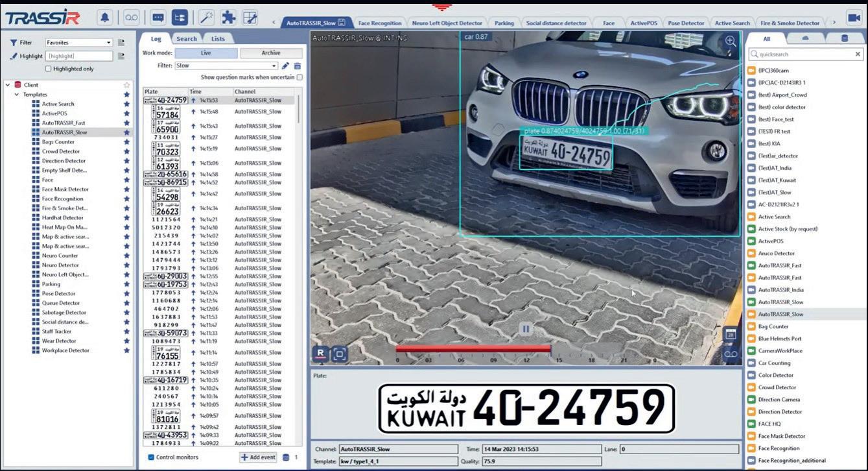Toggle Control monitors checkbox
Image resolution: width=868 pixels, height=471 pixels.
coord(151,457)
